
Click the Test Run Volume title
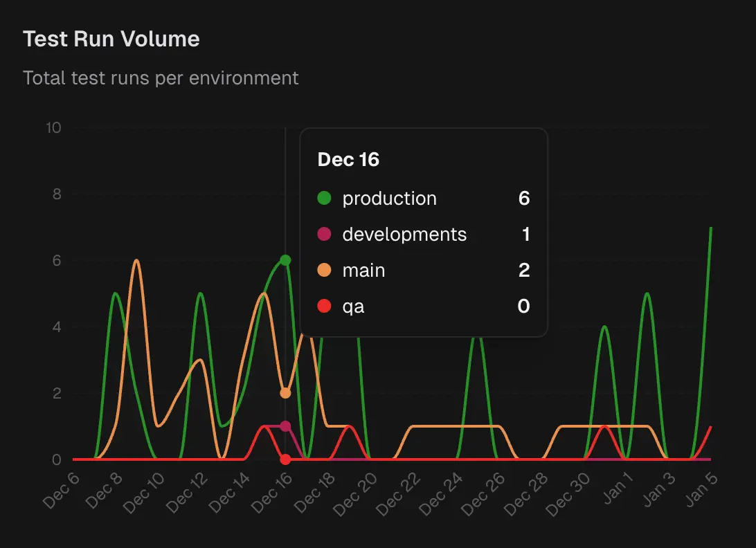[111, 39]
